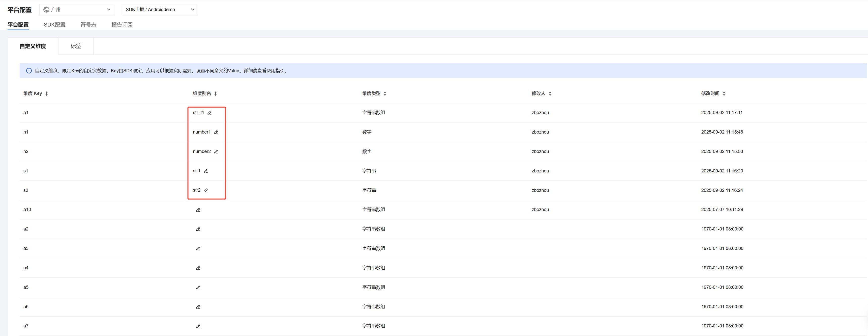This screenshot has width=868, height=336.
Task: Edit alias str_t1 for key a1
Action: click(209, 113)
